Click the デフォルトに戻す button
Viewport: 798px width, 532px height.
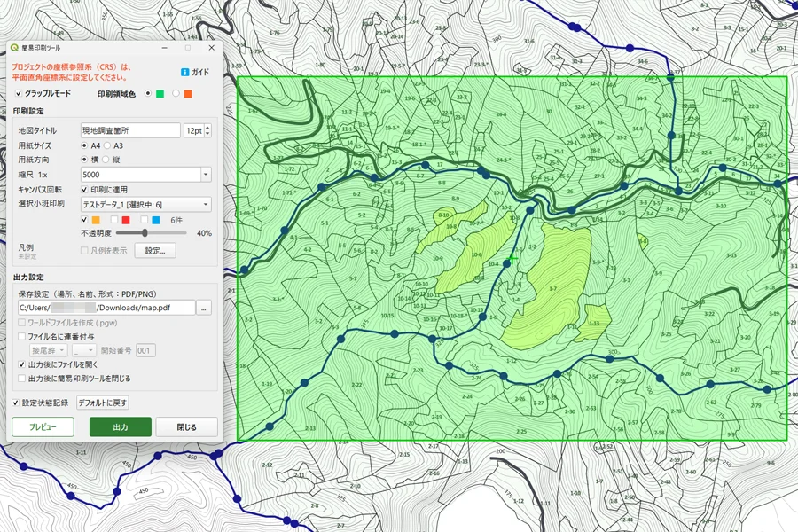click(x=102, y=403)
